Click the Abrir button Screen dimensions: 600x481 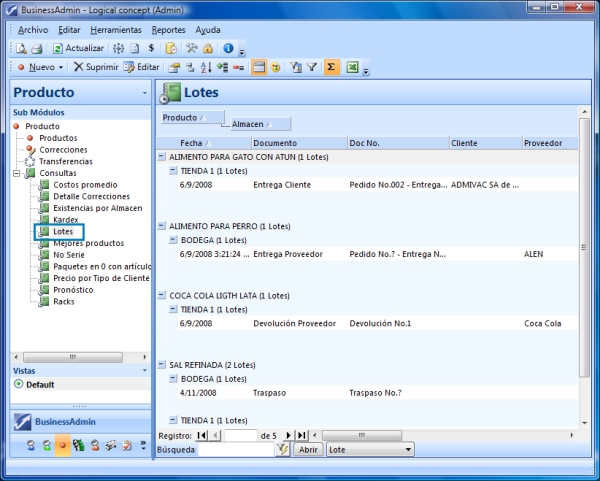pos(308,450)
